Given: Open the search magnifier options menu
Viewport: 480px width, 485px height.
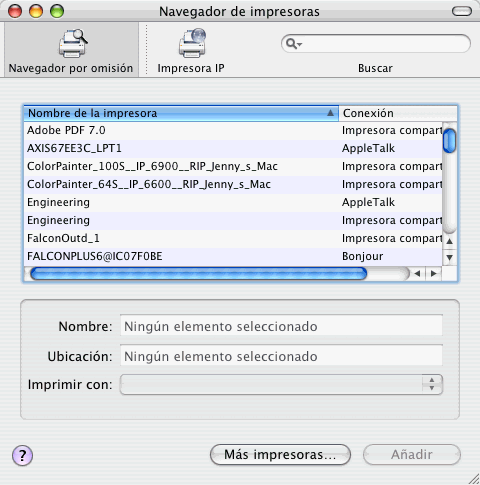Looking at the screenshot, I should 294,44.
